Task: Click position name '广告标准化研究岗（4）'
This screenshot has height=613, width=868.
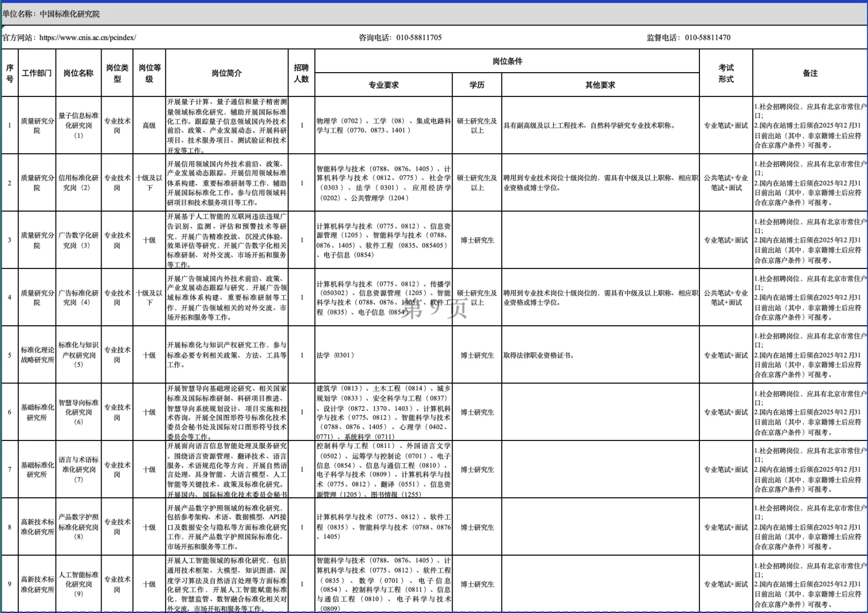Action: click(x=78, y=297)
